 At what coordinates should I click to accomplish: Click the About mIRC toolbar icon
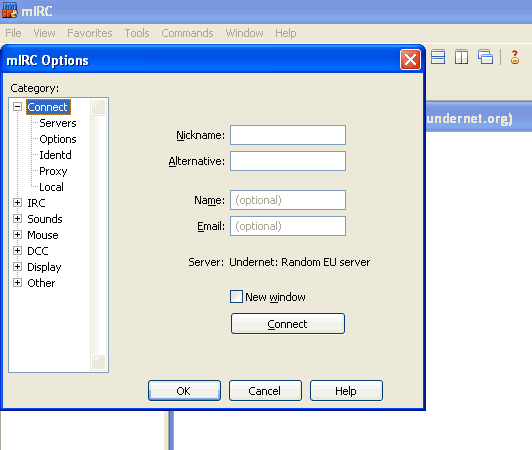click(515, 57)
